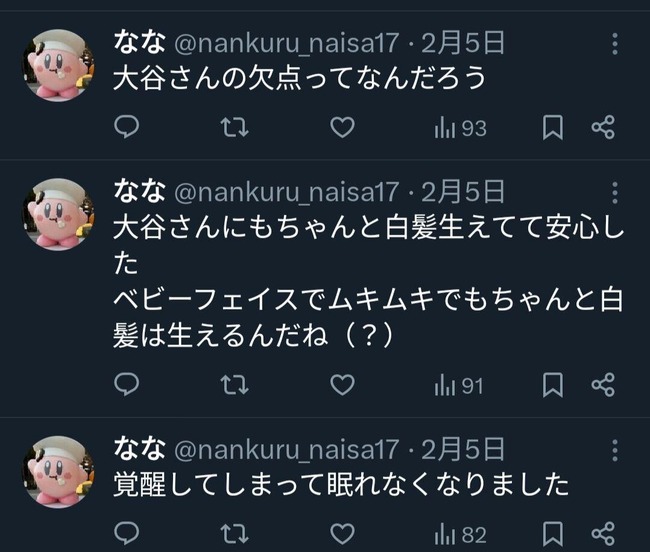
Task: Bookmark the 覚醒してしまって tweet
Action: [552, 535]
